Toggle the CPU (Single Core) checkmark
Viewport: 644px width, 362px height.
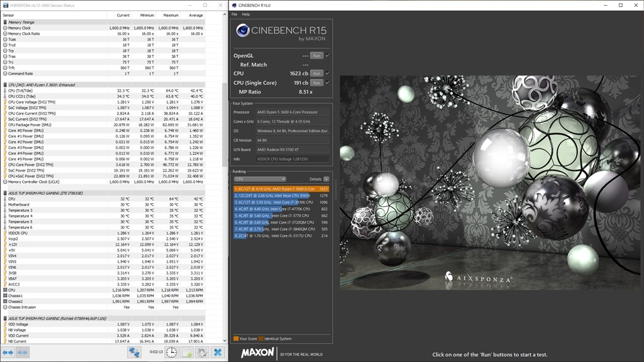[328, 82]
